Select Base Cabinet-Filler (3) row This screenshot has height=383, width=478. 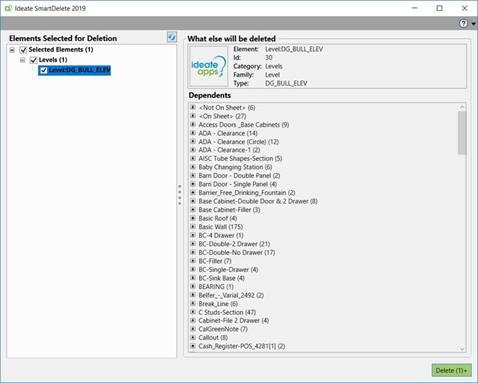229,210
